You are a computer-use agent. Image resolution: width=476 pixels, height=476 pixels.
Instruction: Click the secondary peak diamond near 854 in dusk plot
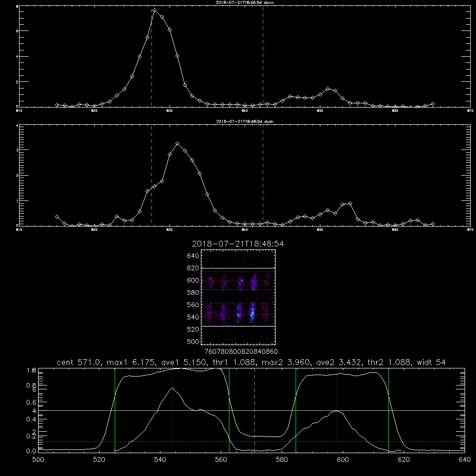coord(350,203)
